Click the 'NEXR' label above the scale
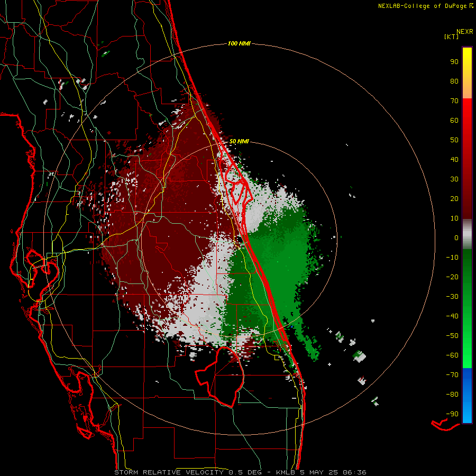Viewport: 476px width, 476px height. click(x=465, y=32)
